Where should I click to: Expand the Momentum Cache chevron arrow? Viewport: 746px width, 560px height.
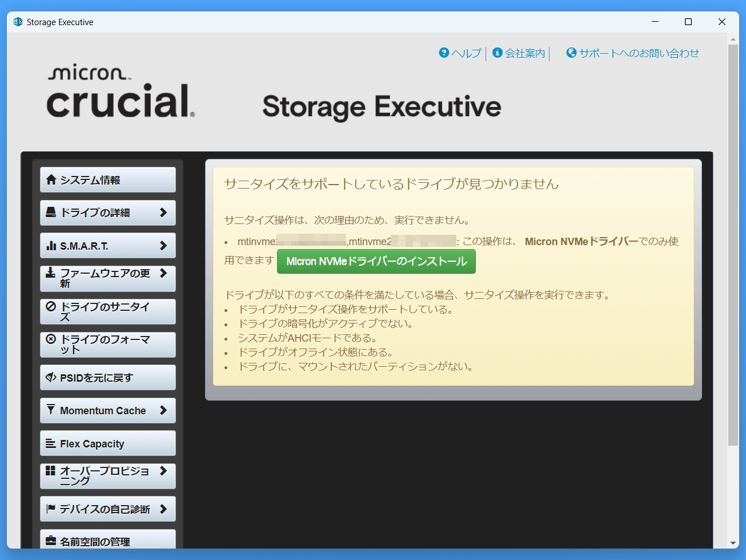(x=163, y=410)
